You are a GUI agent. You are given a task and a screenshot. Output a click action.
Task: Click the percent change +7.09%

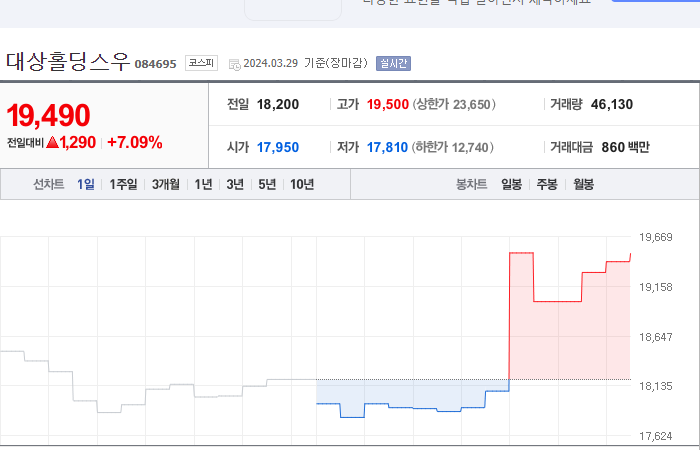point(135,142)
